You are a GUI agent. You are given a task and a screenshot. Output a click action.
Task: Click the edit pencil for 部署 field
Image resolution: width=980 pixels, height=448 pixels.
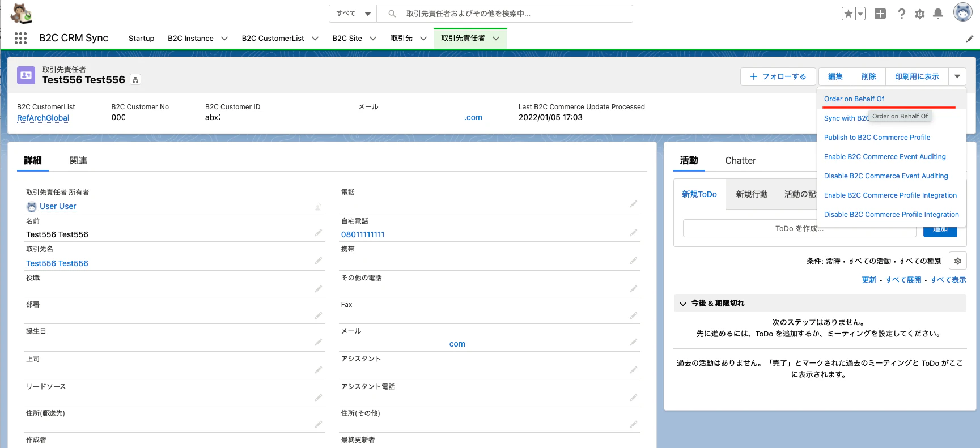[x=319, y=315]
